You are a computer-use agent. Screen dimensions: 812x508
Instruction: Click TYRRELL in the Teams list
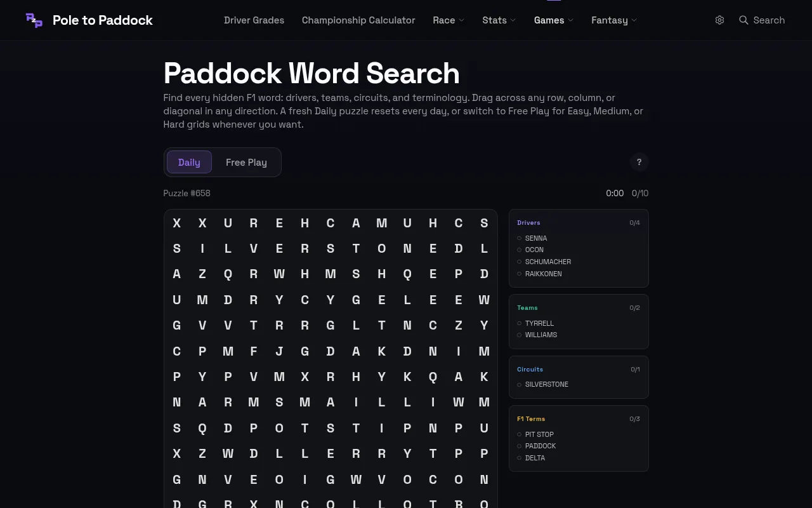coord(539,323)
